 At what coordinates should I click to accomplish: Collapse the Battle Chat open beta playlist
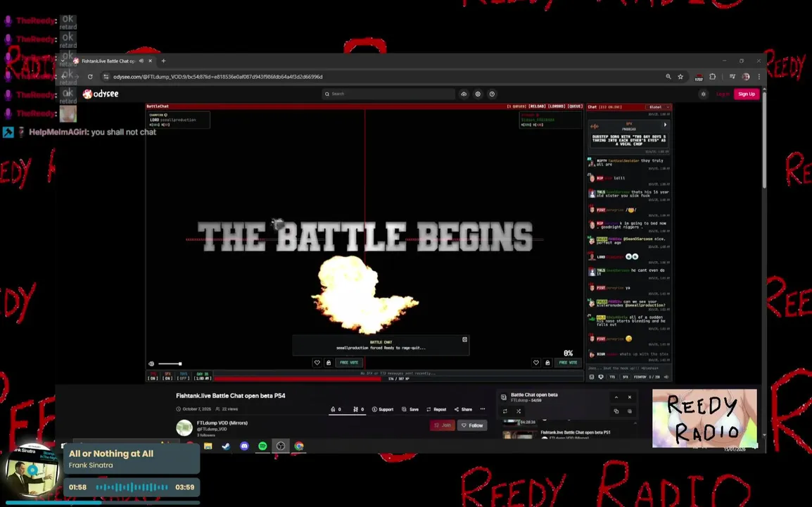(x=616, y=397)
